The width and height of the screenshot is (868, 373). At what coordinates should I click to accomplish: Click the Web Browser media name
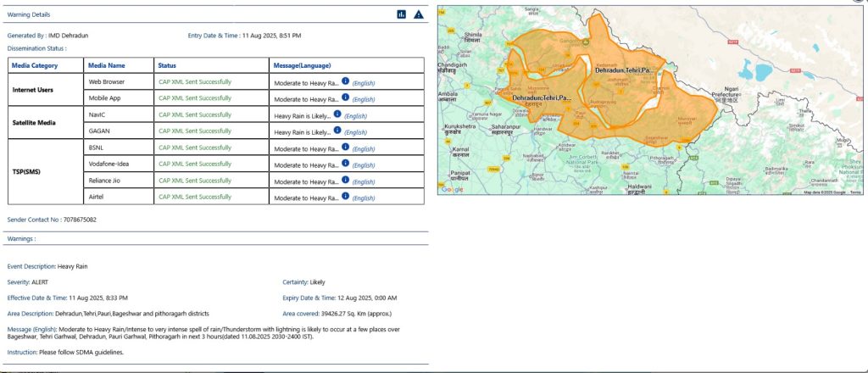pos(106,81)
